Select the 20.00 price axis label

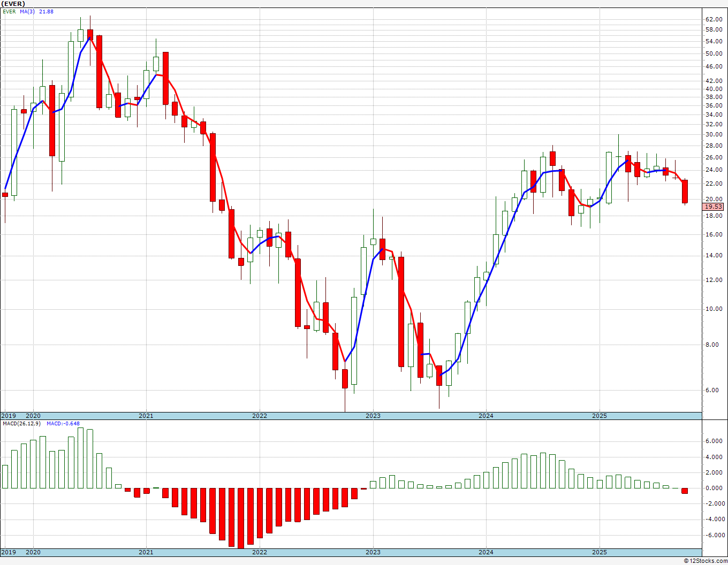(x=714, y=199)
